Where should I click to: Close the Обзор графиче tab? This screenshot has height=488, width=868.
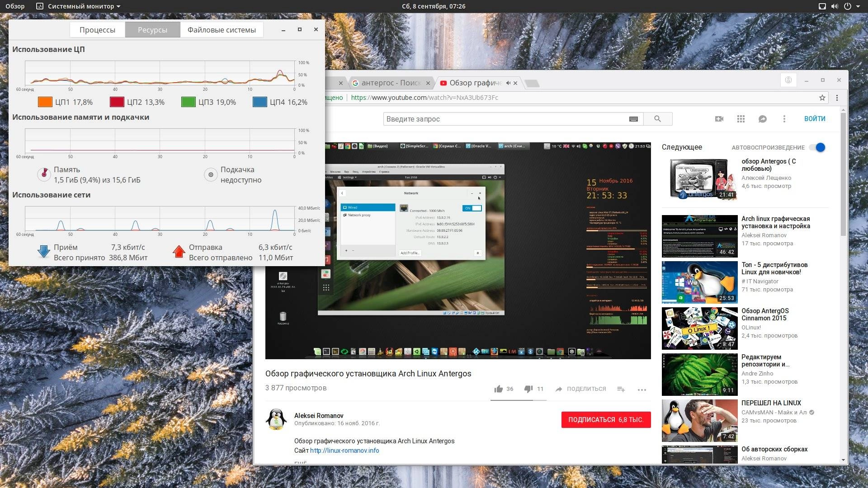pyautogui.click(x=515, y=83)
